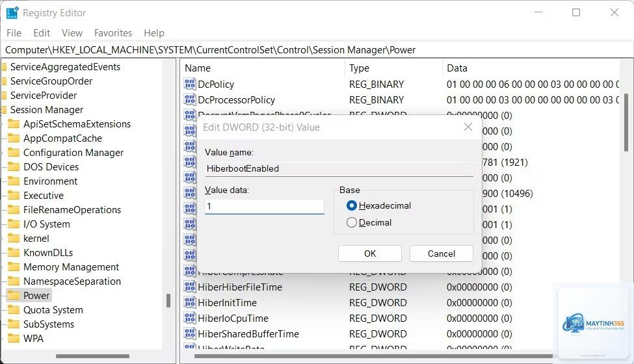The height and width of the screenshot is (364, 634).
Task: Click the HiberHiberFileTime DWORD icon
Action: coord(190,287)
